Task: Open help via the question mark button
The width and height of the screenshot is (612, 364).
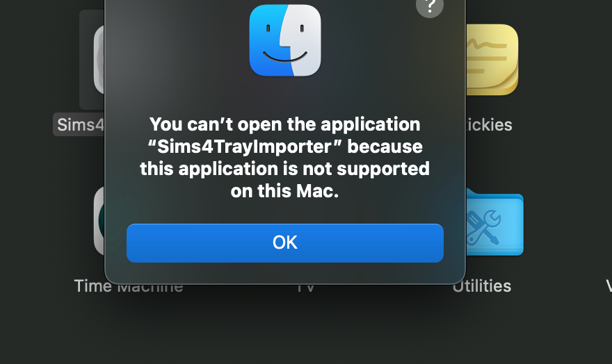Action: coord(430,7)
